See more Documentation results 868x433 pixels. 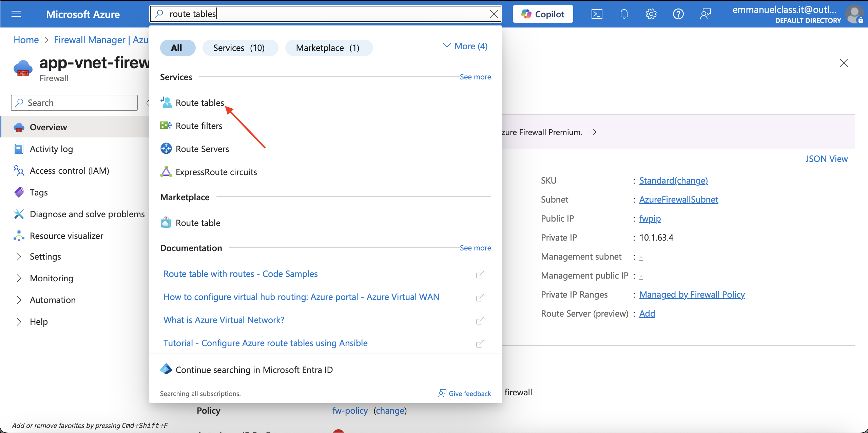coord(475,248)
